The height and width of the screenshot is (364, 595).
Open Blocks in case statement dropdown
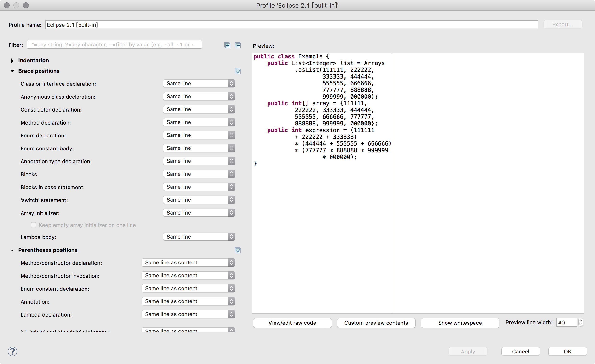coord(199,187)
